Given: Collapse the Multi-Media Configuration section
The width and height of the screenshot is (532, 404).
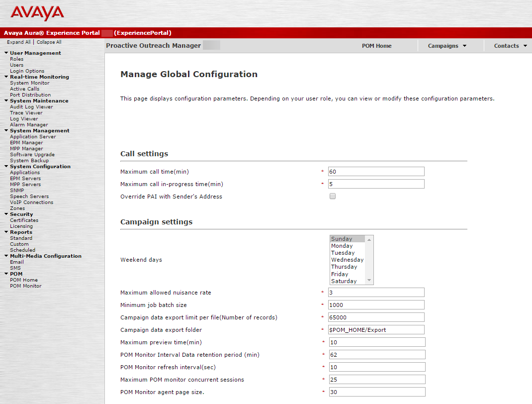Looking at the screenshot, I should coord(6,256).
